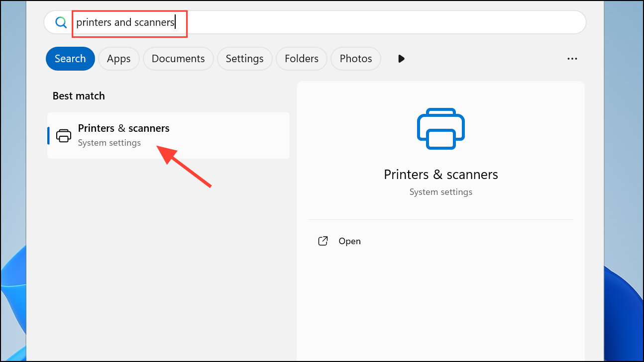Click the small printer icon in Best match
The height and width of the screenshot is (362, 644).
click(x=64, y=135)
